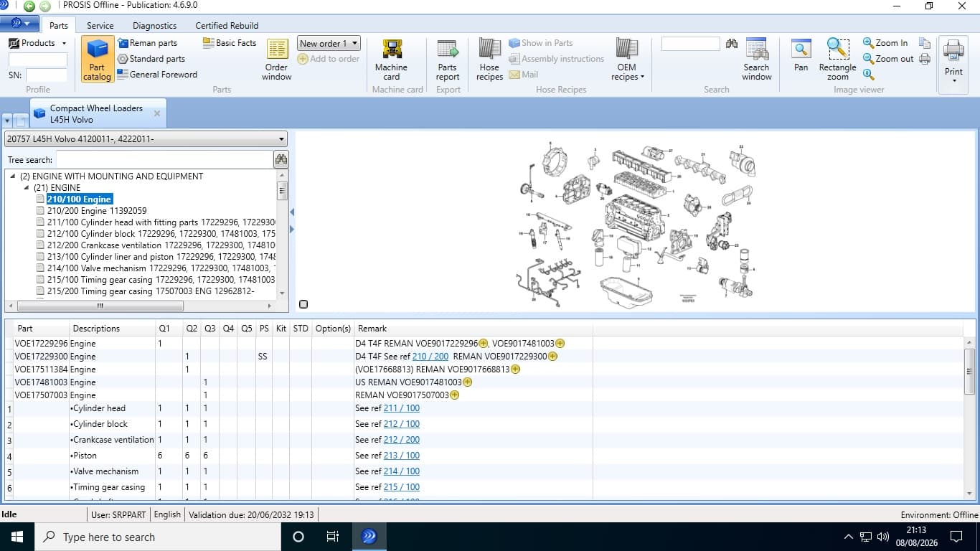Click the tree's horizontal scrollbar thumb
Viewport: 980px width, 551px height.
[x=100, y=306]
